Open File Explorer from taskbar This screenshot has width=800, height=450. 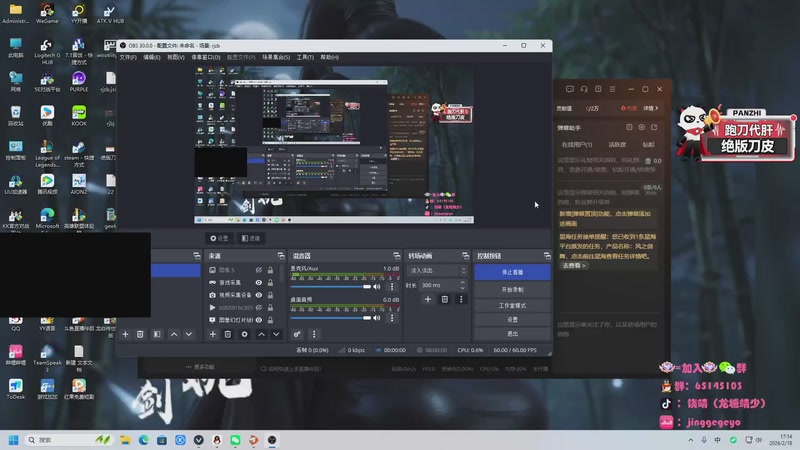tap(125, 440)
